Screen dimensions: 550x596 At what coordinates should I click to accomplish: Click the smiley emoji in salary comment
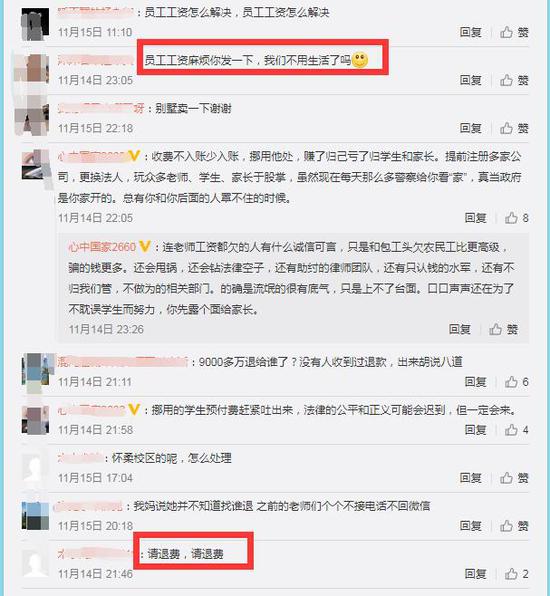coord(360,60)
